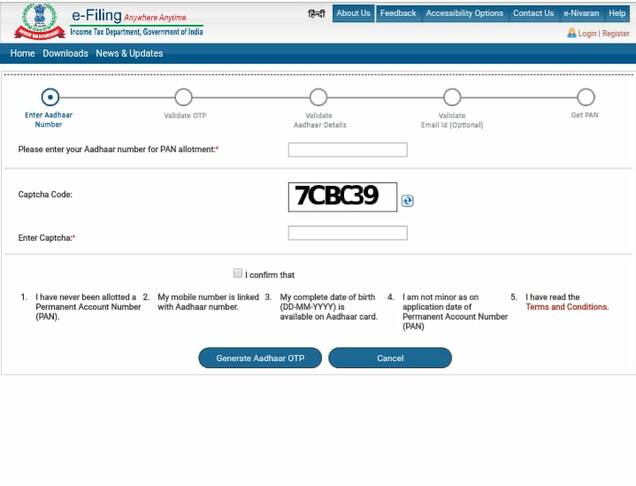Select the Validate OTP step circle

click(x=183, y=97)
